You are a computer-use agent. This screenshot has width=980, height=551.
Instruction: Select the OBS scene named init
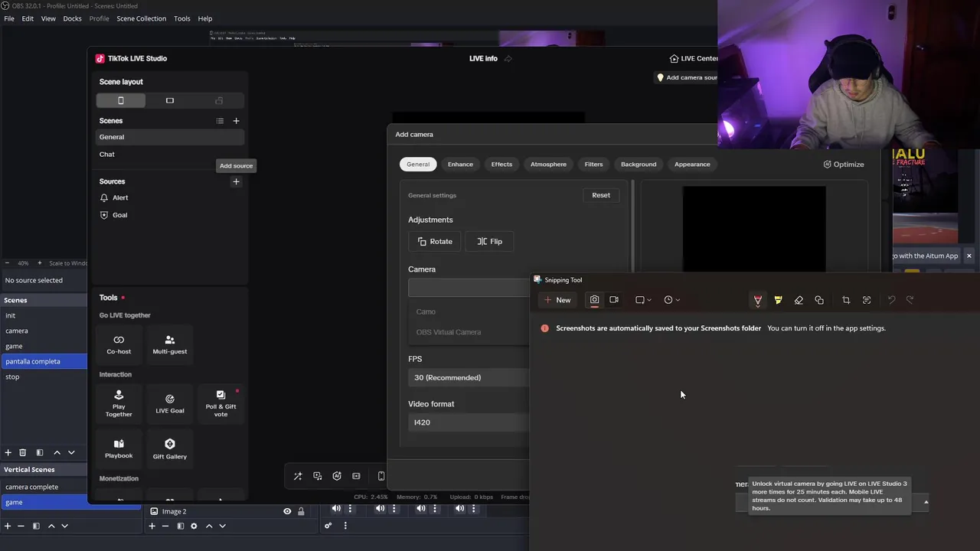[44, 315]
